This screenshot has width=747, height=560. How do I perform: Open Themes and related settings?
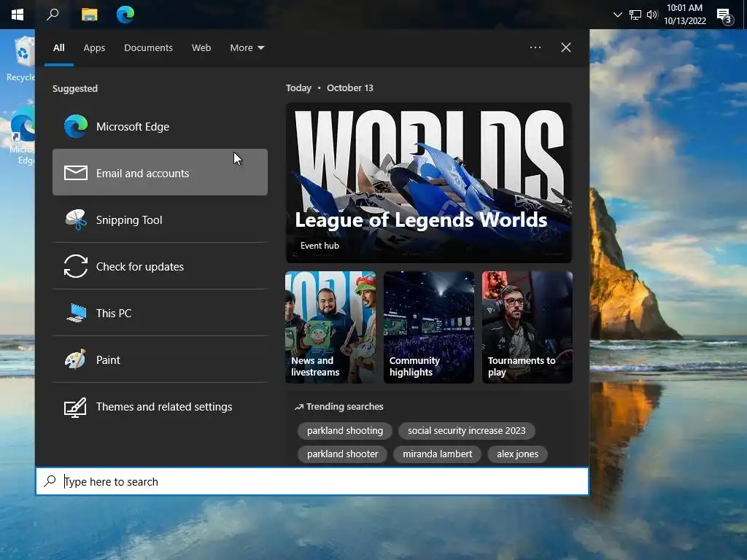[x=160, y=406]
